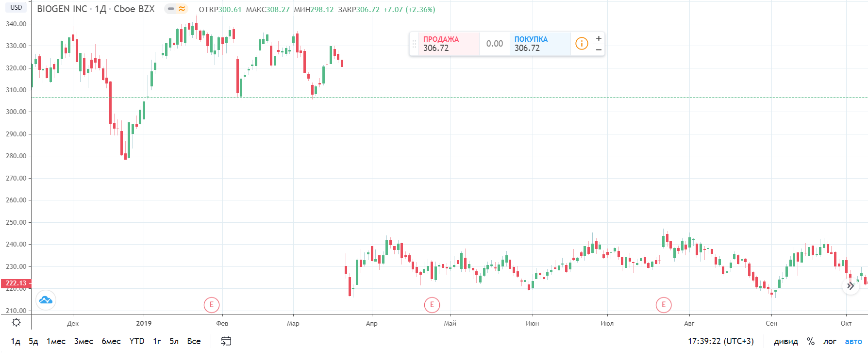Select the 1мес time range

pyautogui.click(x=56, y=341)
